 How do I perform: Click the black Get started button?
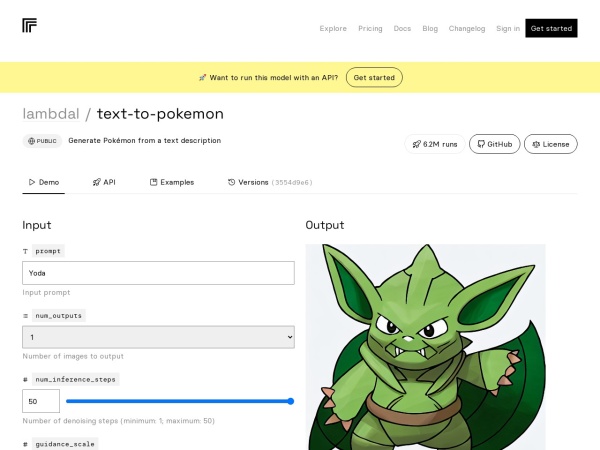click(551, 28)
